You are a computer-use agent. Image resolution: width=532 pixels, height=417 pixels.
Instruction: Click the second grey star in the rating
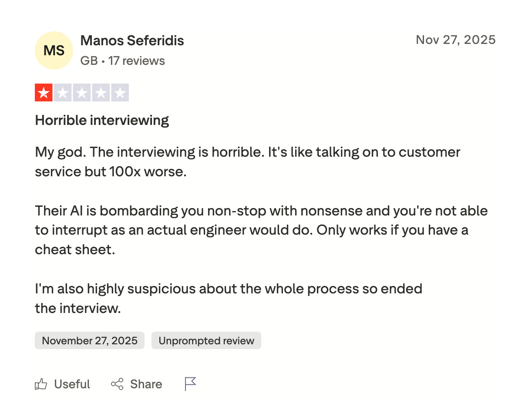(x=63, y=93)
